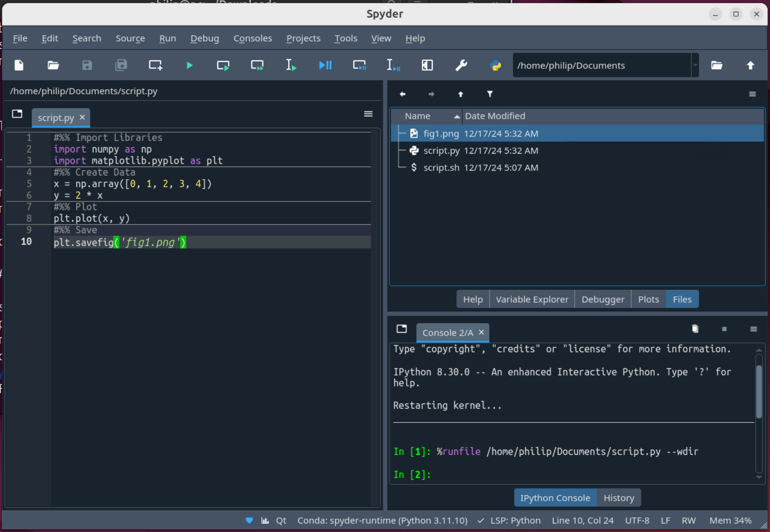Image resolution: width=770 pixels, height=532 pixels.
Task: Go back in Files pane
Action: 402,94
